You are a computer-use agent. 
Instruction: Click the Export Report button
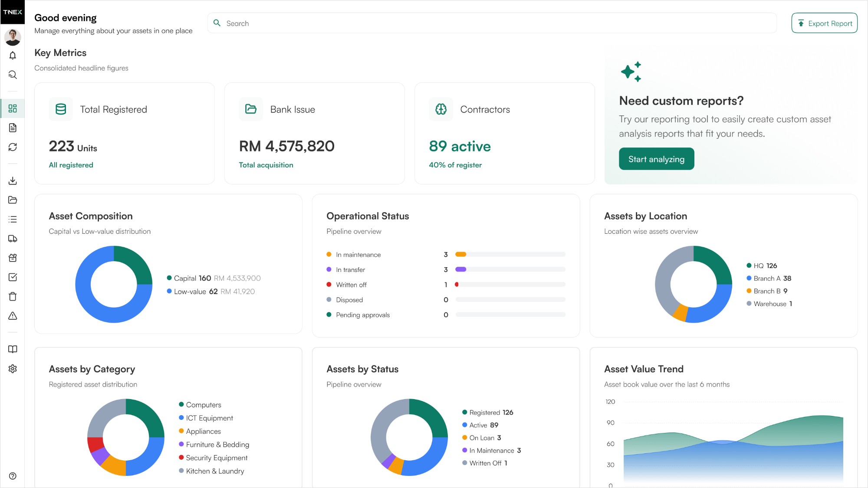click(x=824, y=23)
